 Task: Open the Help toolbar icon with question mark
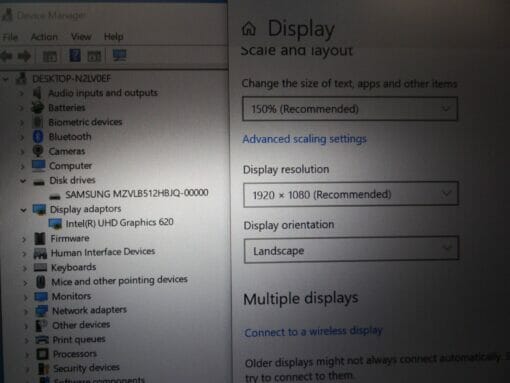(x=75, y=55)
